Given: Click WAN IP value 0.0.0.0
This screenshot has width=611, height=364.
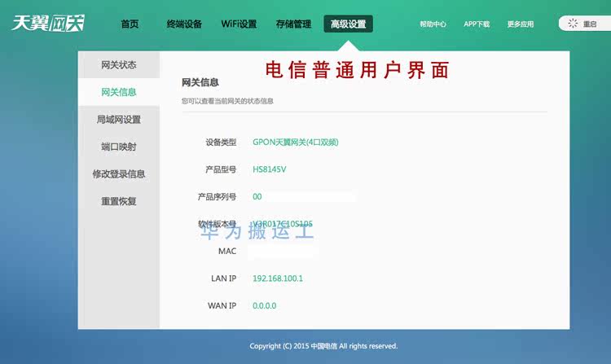Looking at the screenshot, I should 264,305.
